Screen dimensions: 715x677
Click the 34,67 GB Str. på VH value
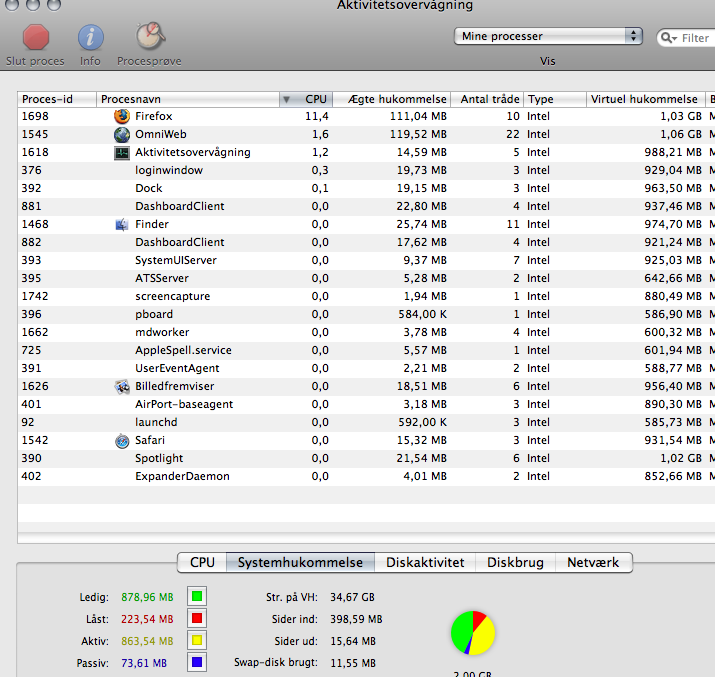352,597
